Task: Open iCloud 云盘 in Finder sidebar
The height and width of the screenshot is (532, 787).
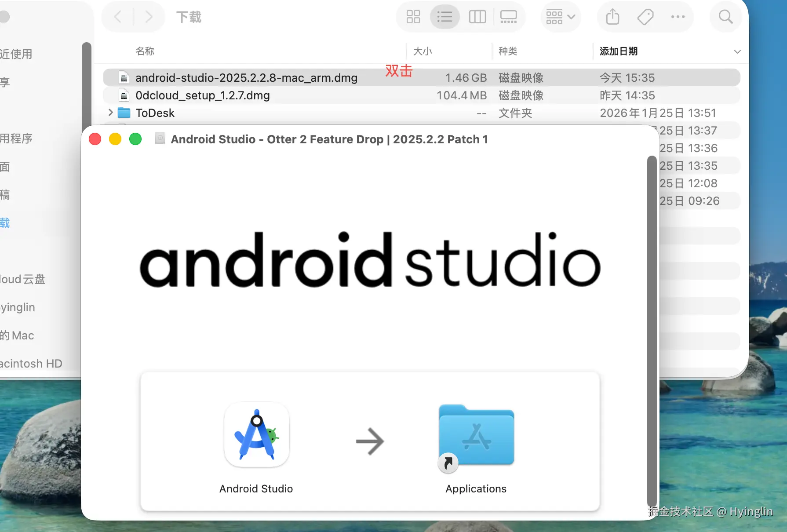Action: [x=23, y=279]
